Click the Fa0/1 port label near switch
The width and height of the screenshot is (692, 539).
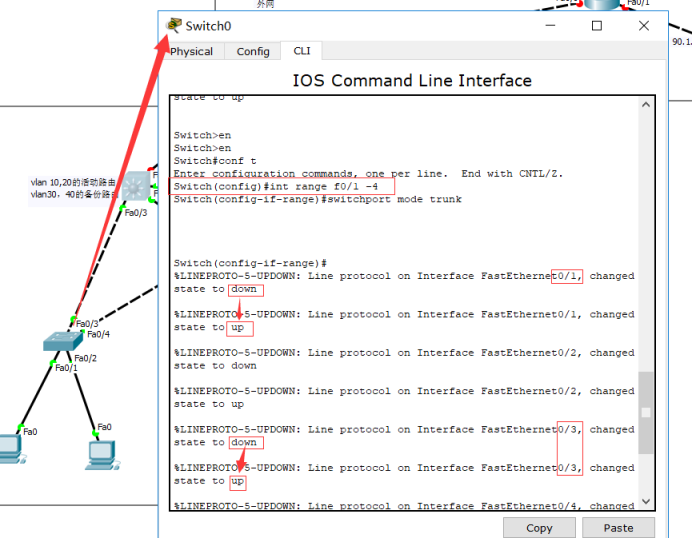pyautogui.click(x=66, y=368)
